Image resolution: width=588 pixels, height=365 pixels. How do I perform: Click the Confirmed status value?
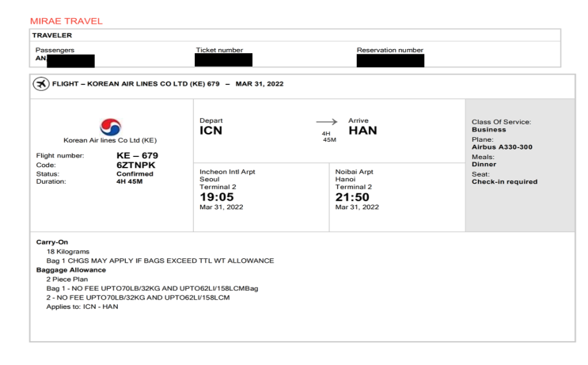135,173
